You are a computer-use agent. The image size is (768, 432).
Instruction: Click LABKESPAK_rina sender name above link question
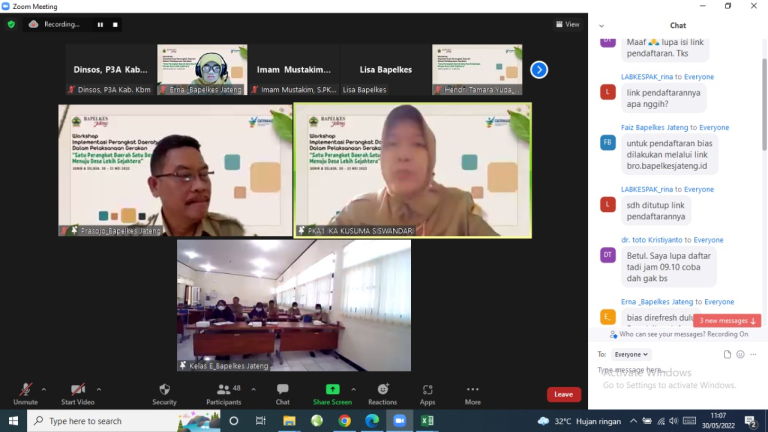coord(647,77)
